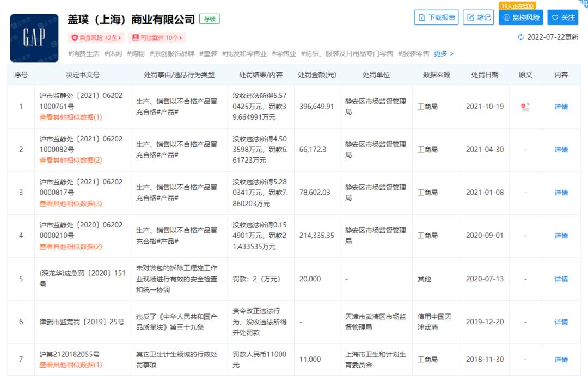Toggle follow status via the 关注 button
Screen dimensions: 588x376
(562, 17)
